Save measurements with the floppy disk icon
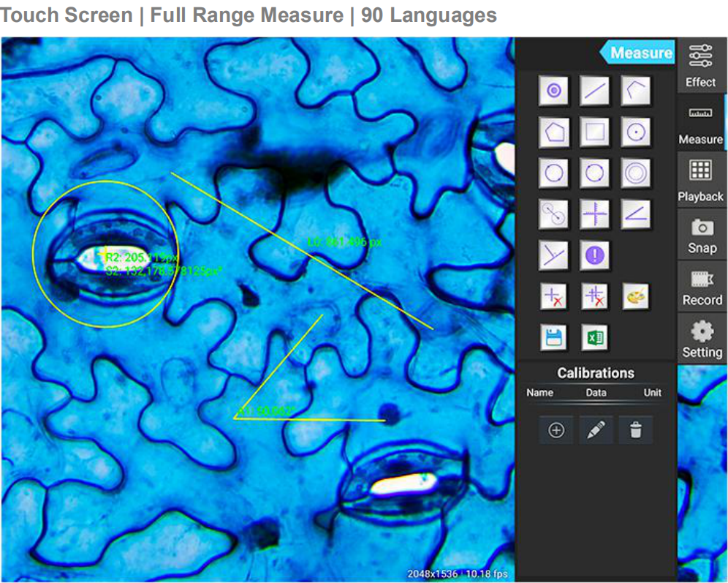The height and width of the screenshot is (583, 728). coord(553,338)
